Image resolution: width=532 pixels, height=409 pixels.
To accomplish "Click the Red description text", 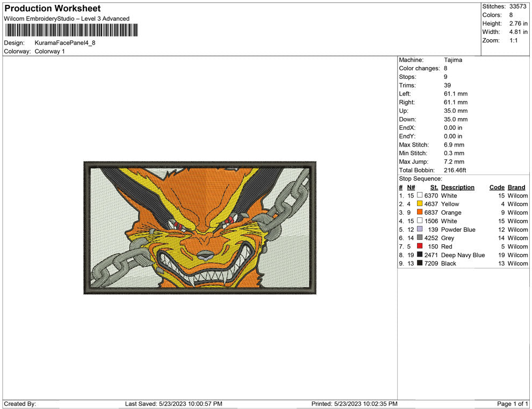I will click(447, 246).
